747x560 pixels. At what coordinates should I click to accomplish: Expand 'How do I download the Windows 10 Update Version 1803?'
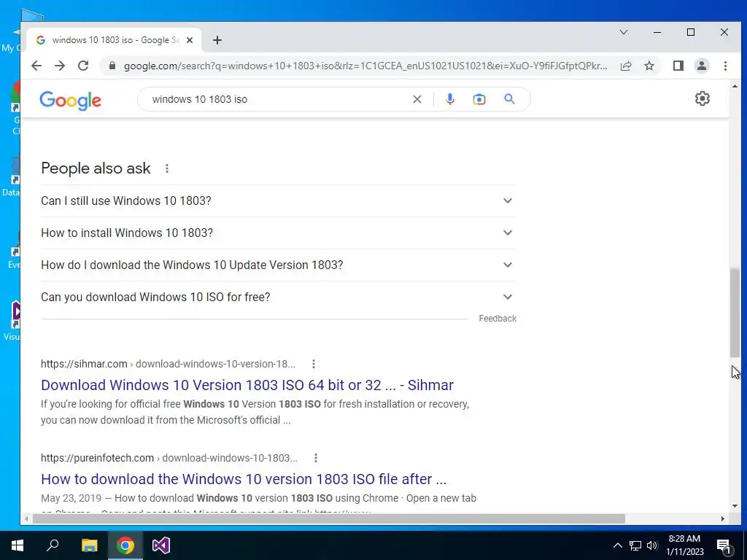(278, 265)
